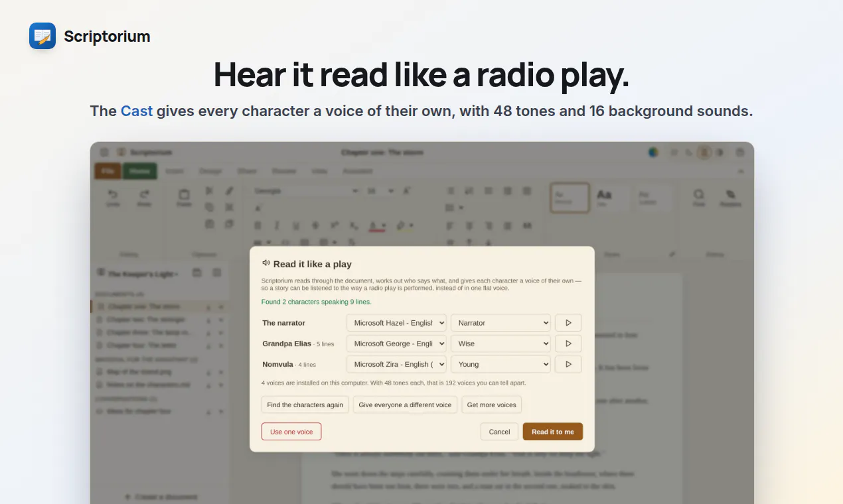Play Nomvula's voice sample
The width and height of the screenshot is (843, 504).
568,364
